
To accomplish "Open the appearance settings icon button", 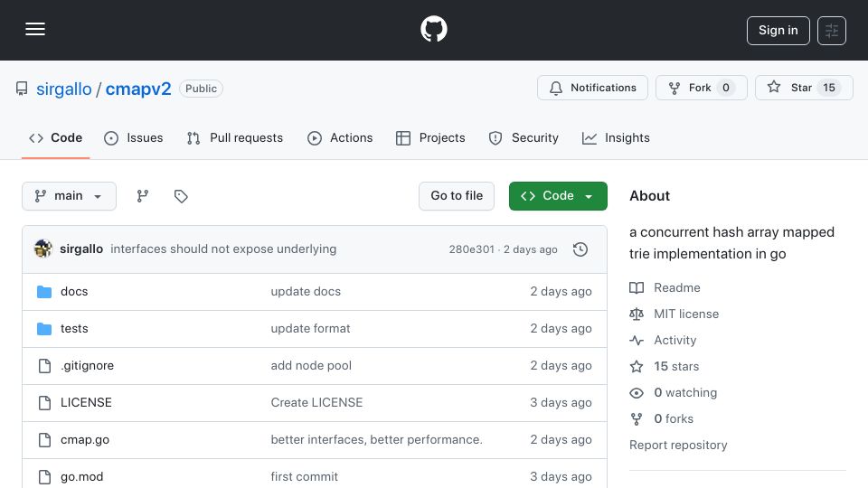I will [x=832, y=31].
